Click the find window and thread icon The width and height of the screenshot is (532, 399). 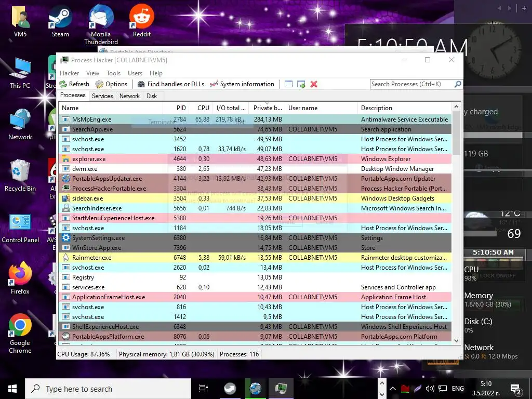(x=301, y=84)
